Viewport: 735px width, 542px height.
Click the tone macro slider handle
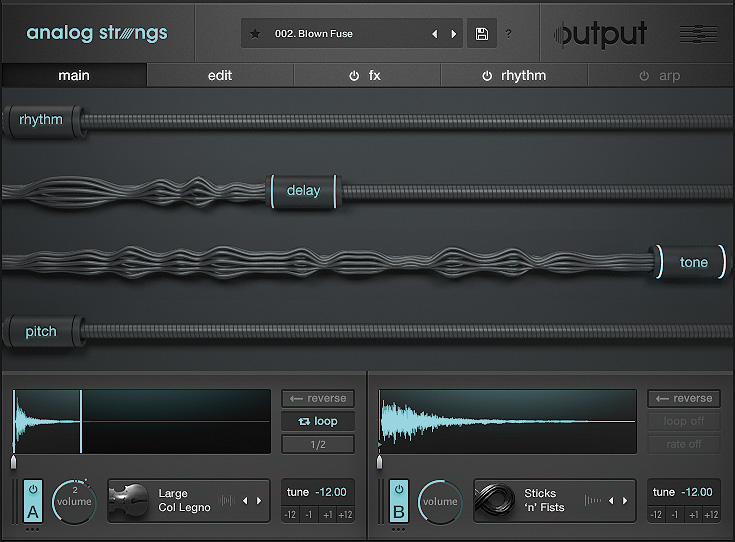pos(690,262)
